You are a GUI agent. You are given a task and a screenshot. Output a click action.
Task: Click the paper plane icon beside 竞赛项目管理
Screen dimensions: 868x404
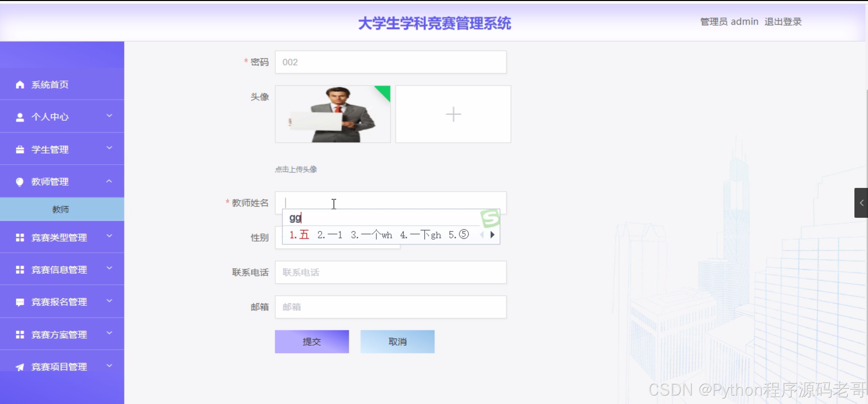(x=20, y=367)
